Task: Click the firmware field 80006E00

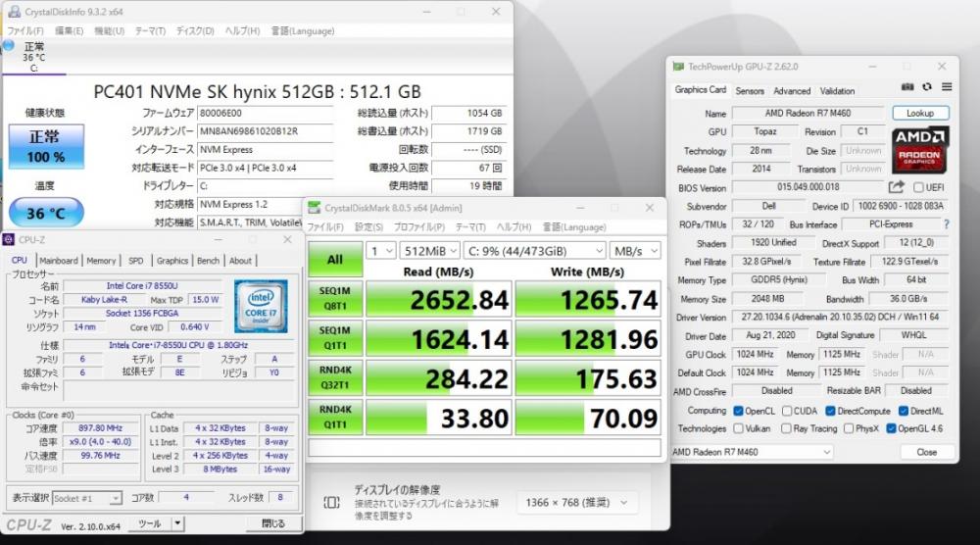Action: (265, 113)
